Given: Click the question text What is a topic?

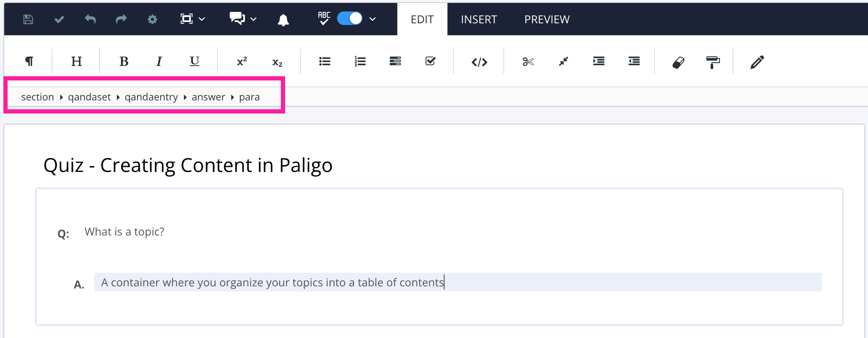Looking at the screenshot, I should [x=124, y=232].
